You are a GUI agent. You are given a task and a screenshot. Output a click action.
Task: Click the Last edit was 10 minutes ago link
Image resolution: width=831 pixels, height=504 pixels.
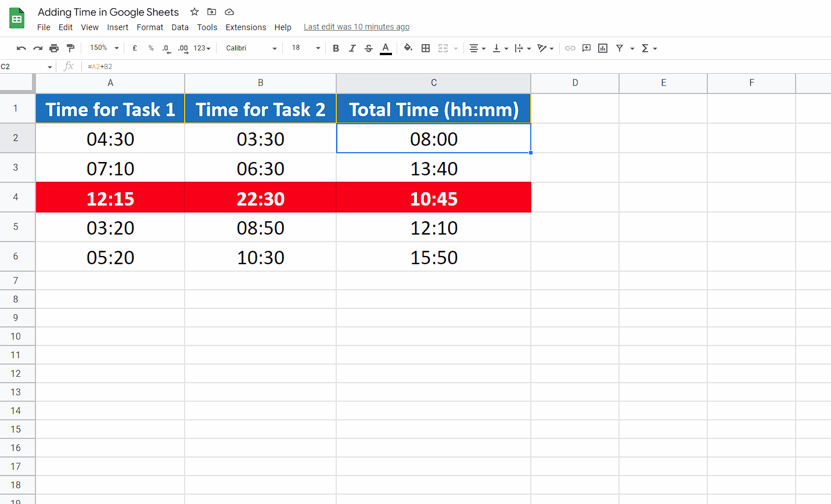point(357,27)
